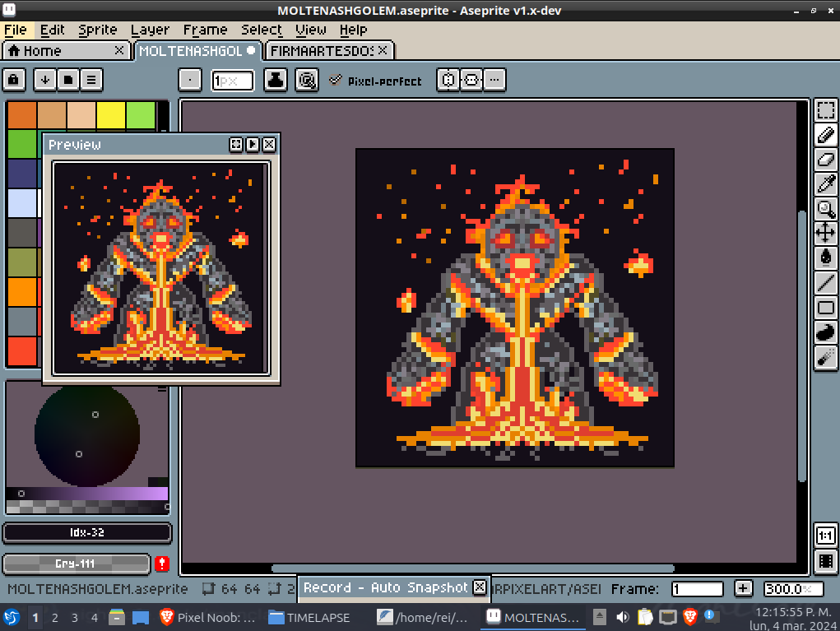This screenshot has width=840, height=631.
Task: Click the 300.0 zoom percentage field
Action: click(793, 589)
